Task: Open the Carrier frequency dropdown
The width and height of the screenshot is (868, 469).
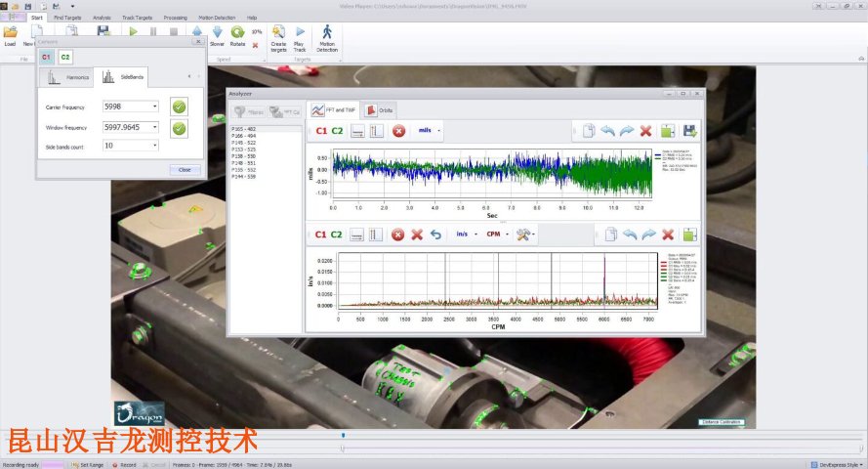Action: coord(154,107)
